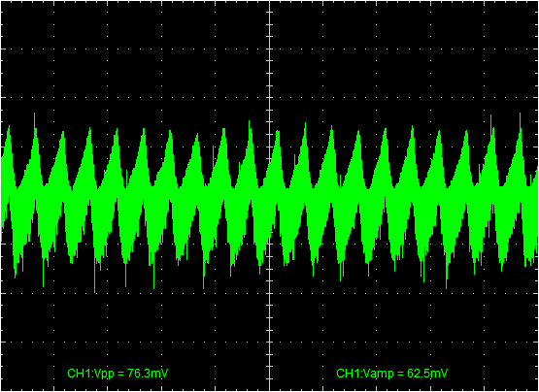
Task: Click the bottom-right corner of the graticule
Action: click(x=538, y=391)
